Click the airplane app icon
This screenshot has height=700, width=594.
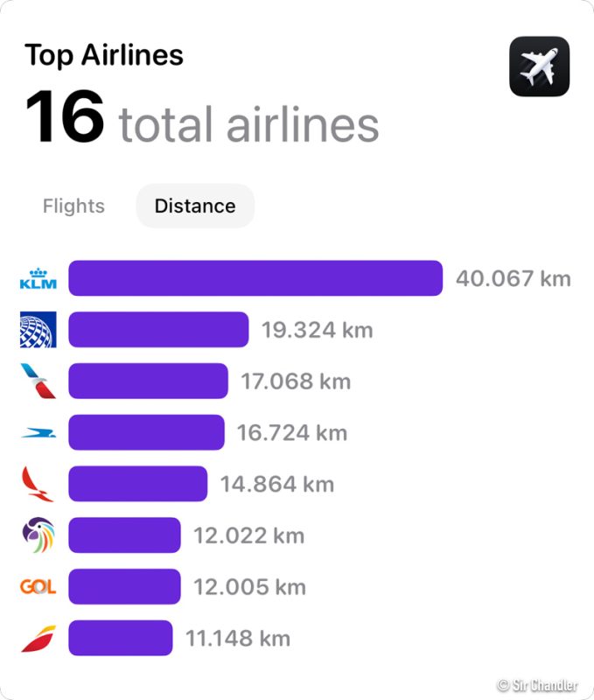tap(539, 66)
